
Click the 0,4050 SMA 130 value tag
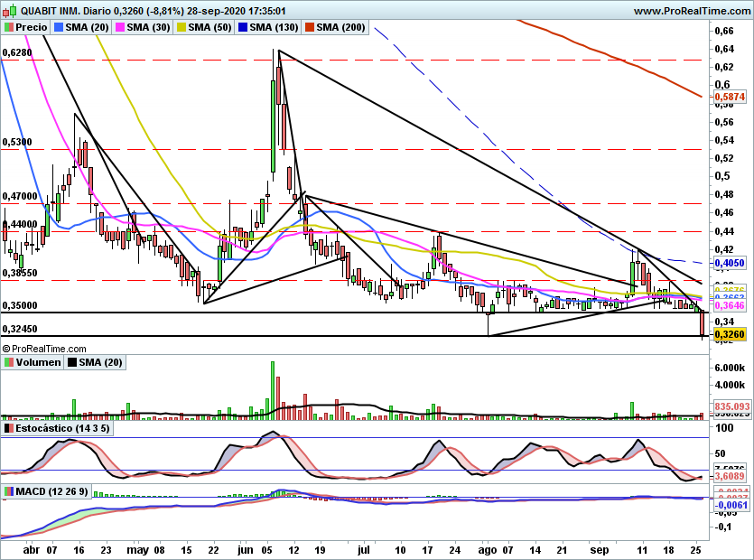coord(730,263)
